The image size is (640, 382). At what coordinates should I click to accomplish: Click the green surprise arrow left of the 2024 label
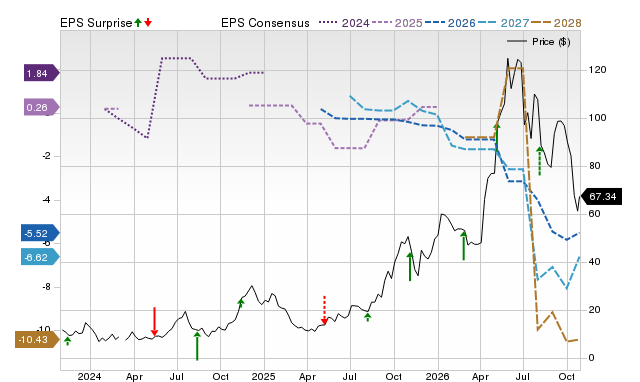coord(68,341)
